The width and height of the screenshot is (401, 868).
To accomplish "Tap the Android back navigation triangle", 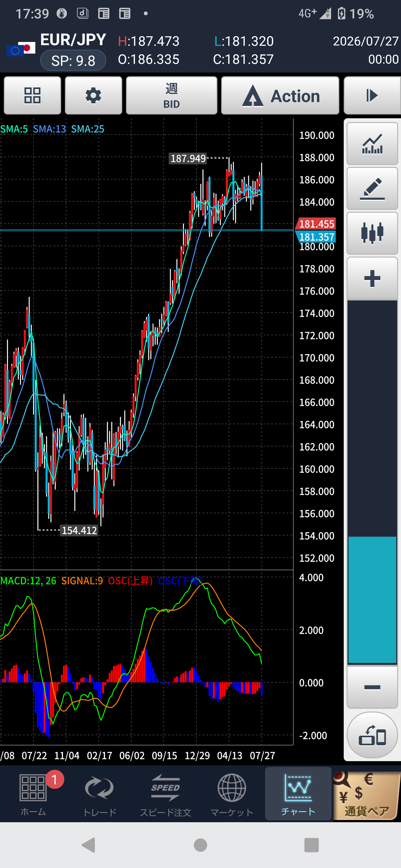I will [89, 845].
